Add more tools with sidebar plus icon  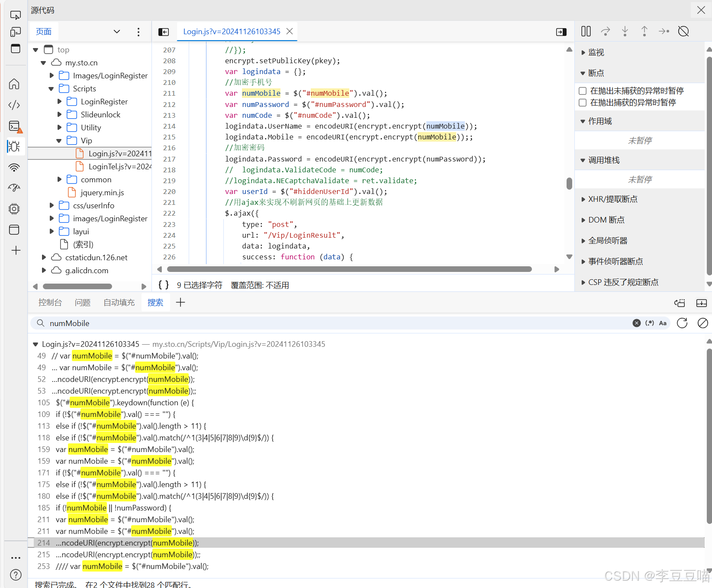point(16,250)
